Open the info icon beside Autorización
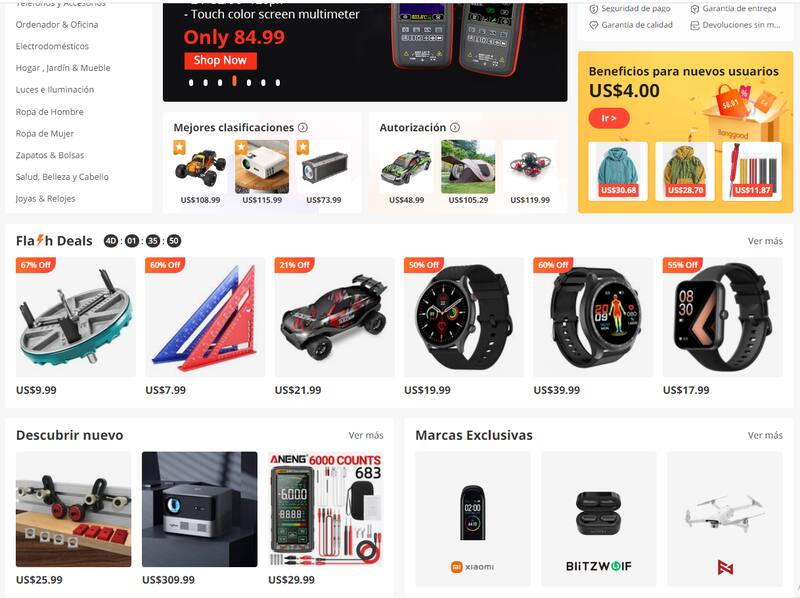 455,128
